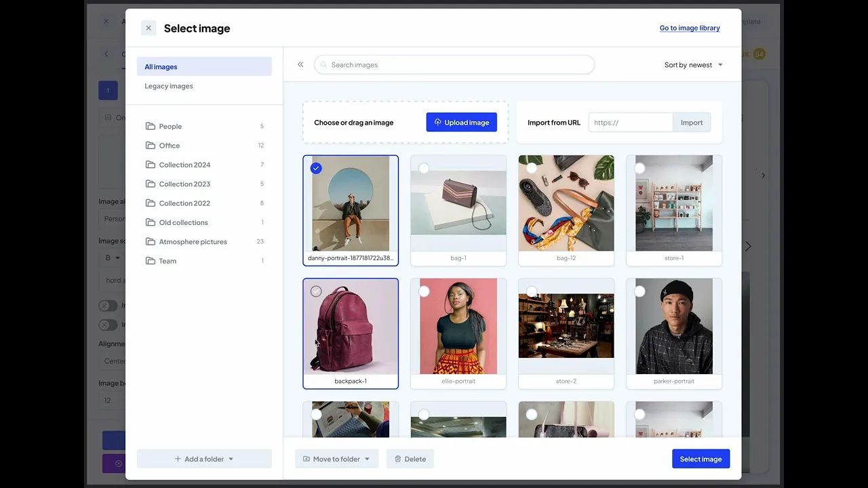The image size is (868, 488).
Task: Open the People folder
Action: [204, 126]
